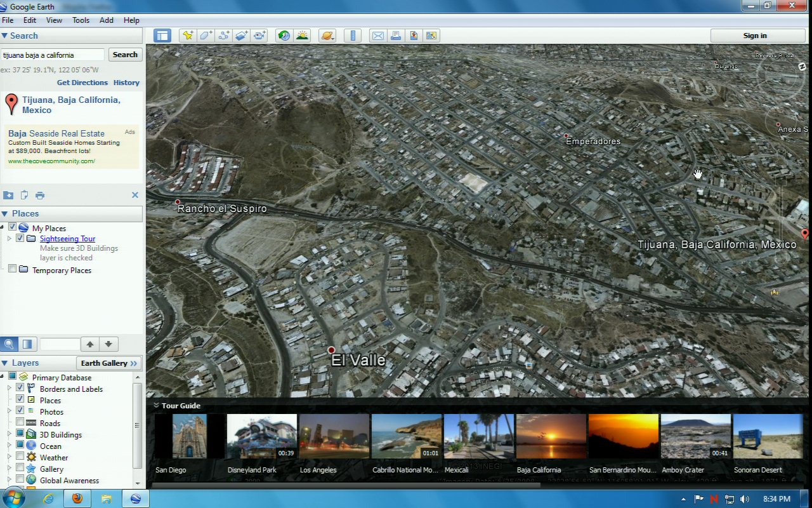The height and width of the screenshot is (508, 812).
Task: Collapse the Places panel header
Action: (5, 214)
